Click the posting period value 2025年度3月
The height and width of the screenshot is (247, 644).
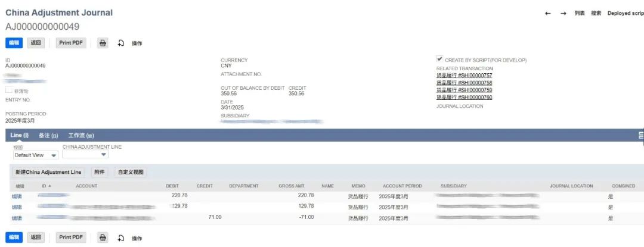pyautogui.click(x=20, y=121)
